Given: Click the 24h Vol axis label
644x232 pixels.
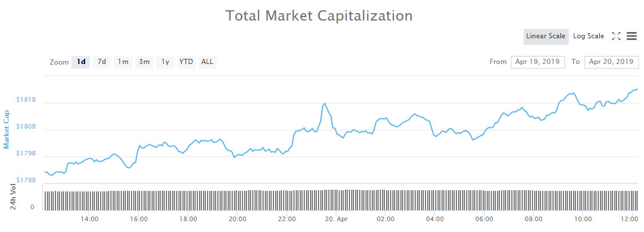Looking at the screenshot, I should [13, 197].
